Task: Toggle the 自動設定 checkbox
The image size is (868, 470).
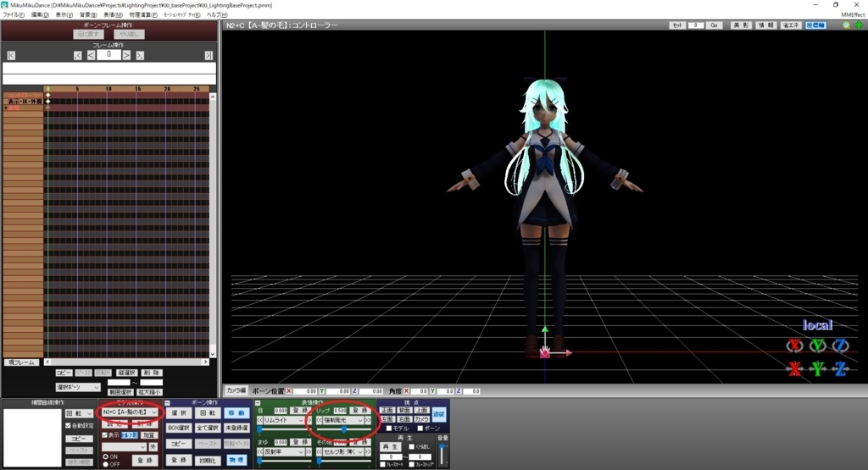Action: [x=68, y=426]
